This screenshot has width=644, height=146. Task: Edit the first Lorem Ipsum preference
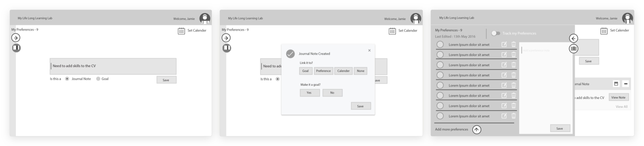point(504,44)
